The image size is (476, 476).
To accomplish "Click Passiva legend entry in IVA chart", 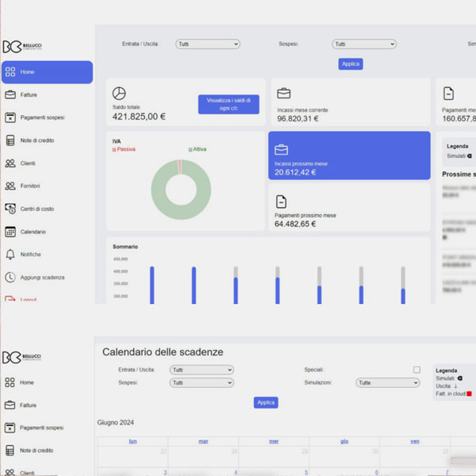I will point(124,149).
